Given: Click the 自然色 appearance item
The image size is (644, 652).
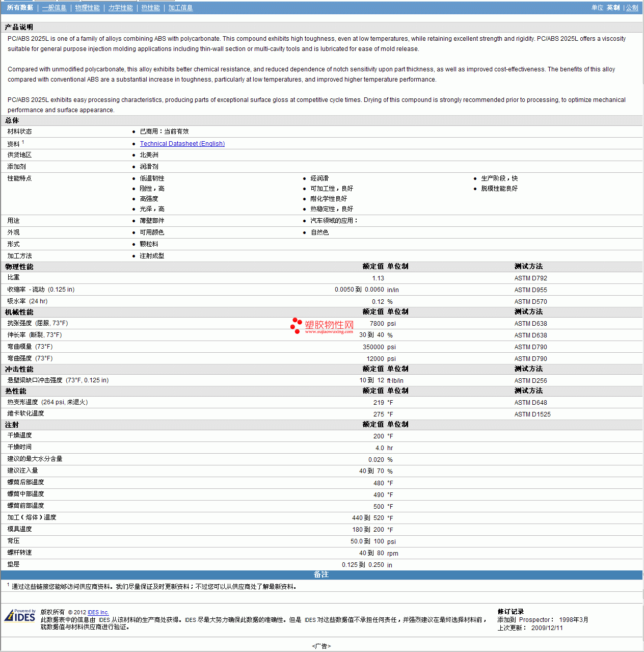Looking at the screenshot, I should [x=319, y=232].
